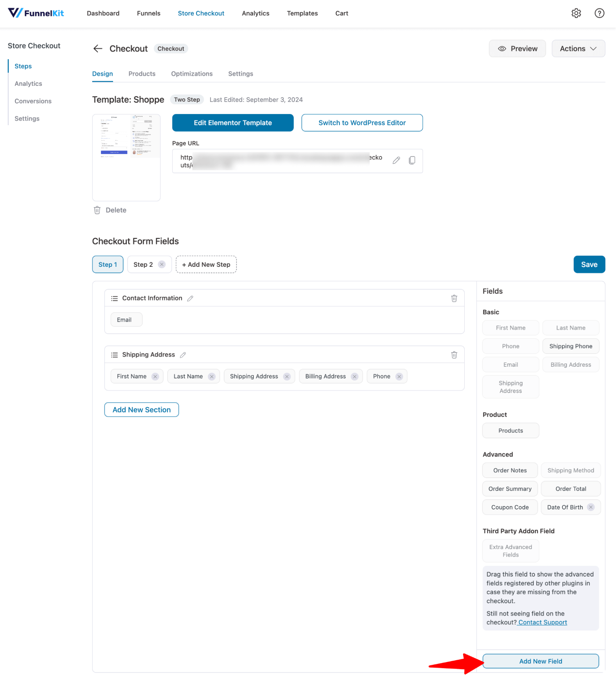This screenshot has width=616, height=689.
Task: Open the Analytics top menu
Action: pos(255,13)
